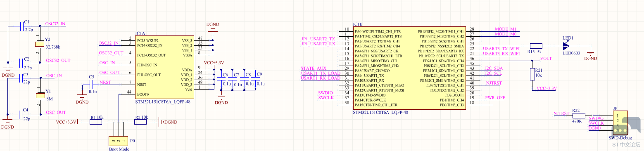Select the JP1_USART2_RX net label
This screenshot has height=151, width=644.
click(x=318, y=44)
